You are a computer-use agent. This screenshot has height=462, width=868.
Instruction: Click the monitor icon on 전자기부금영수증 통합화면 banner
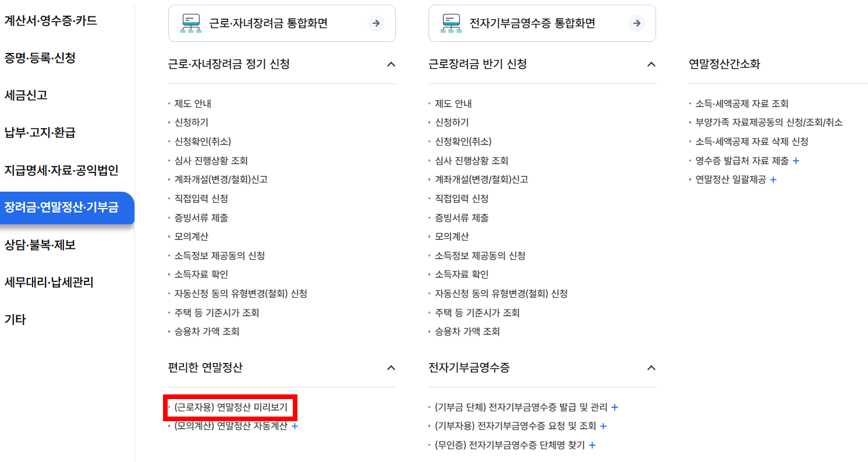(x=451, y=23)
